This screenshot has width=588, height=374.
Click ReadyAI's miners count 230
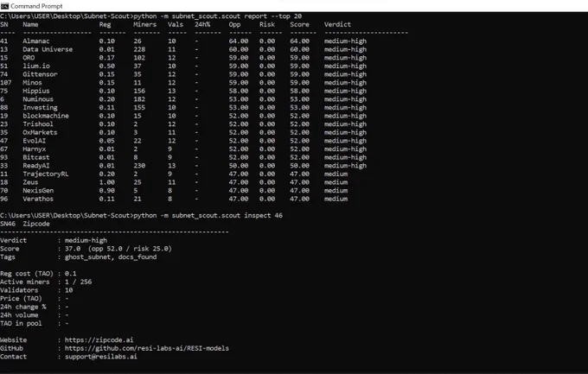point(139,166)
